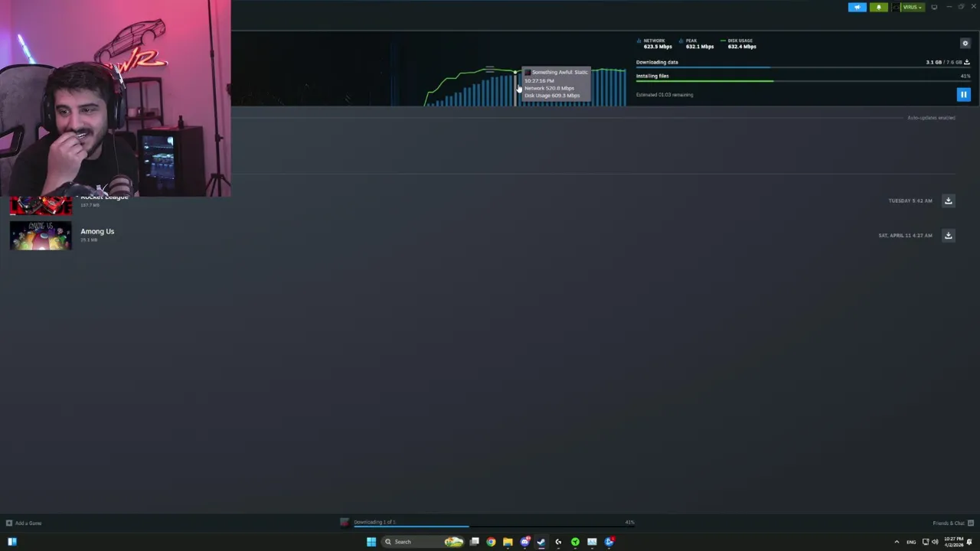Select the Among Us title text

click(x=97, y=231)
